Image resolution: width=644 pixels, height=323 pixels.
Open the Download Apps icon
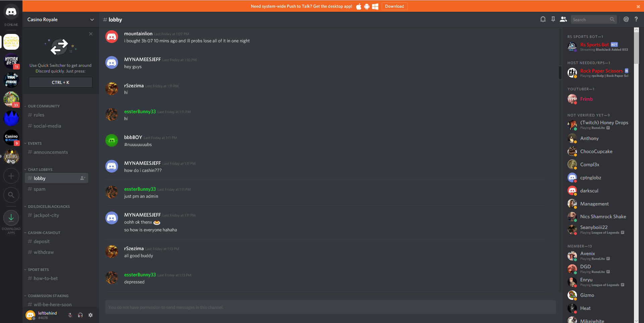[11, 218]
